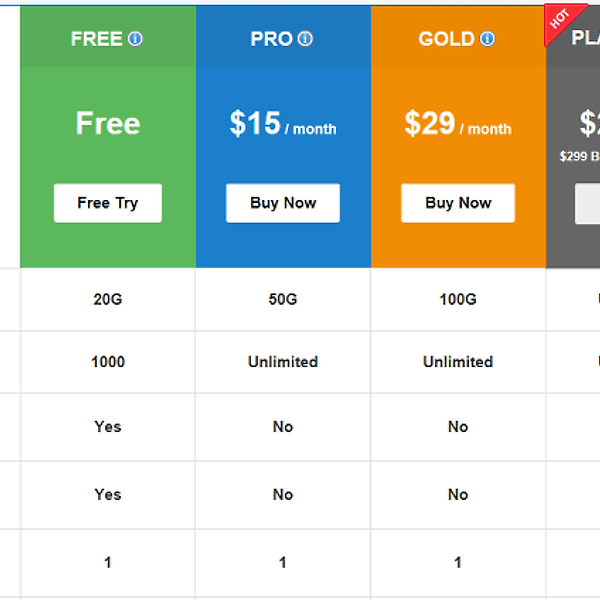Click the info icon beside PRO
The width and height of the screenshot is (600, 600).
point(305,39)
